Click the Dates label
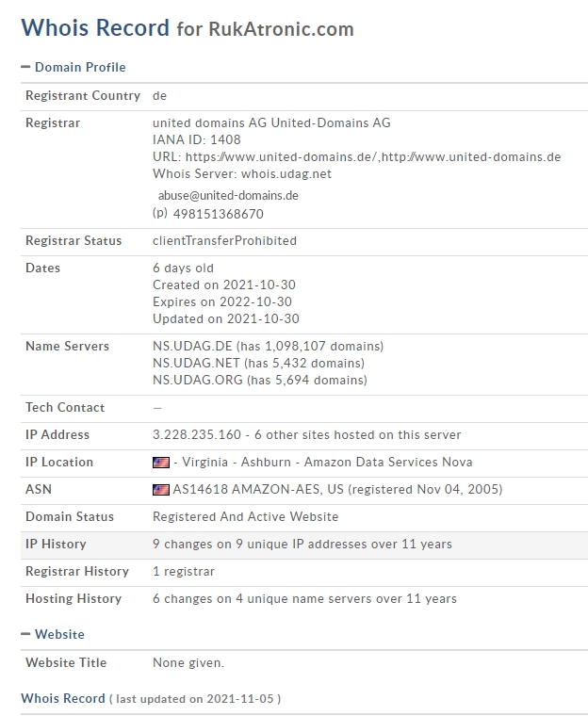Screen dimensions: 588x716 click(42, 268)
